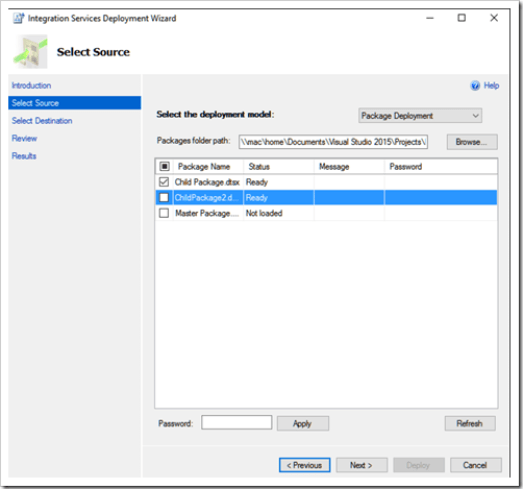Go to the Introduction step
Image resolution: width=523 pixels, height=489 pixels.
pos(31,85)
